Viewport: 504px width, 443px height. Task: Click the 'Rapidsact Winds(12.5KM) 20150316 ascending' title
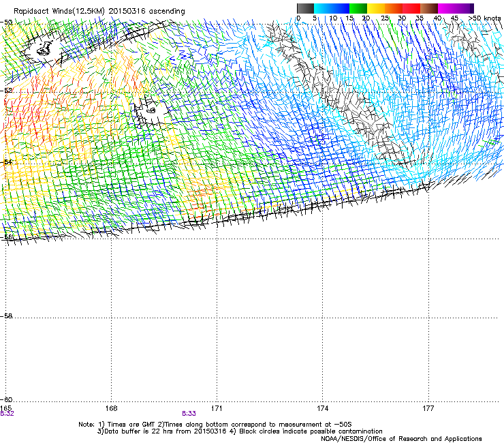[x=99, y=12]
